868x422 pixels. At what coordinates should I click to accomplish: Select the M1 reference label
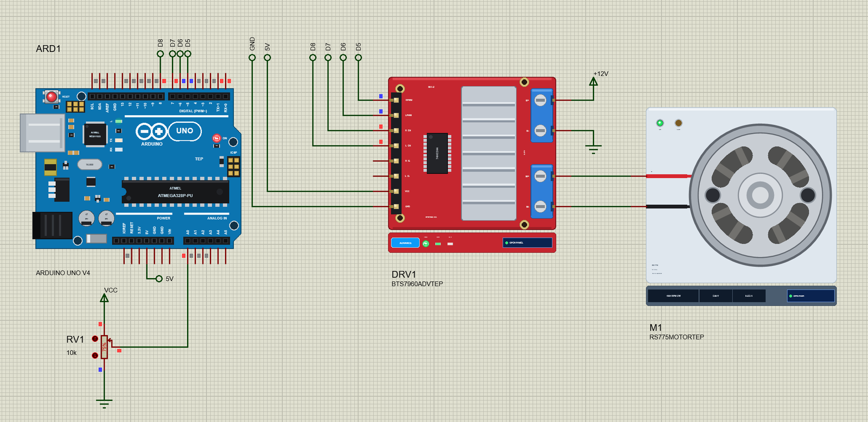point(656,327)
